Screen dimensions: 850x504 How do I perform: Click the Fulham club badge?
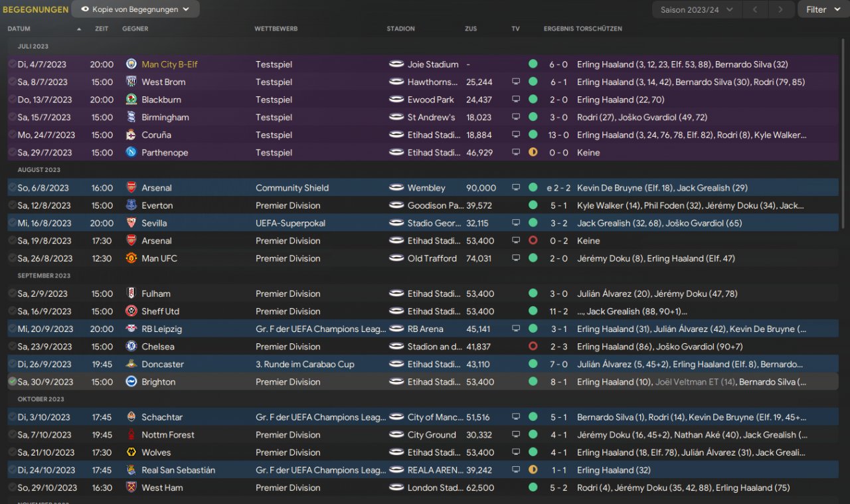point(131,294)
